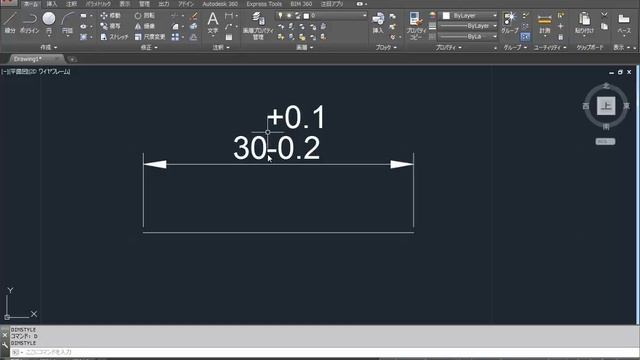The image size is (640, 360).
Task: Open the Express Tools ribbon tab
Action: [x=264, y=4]
